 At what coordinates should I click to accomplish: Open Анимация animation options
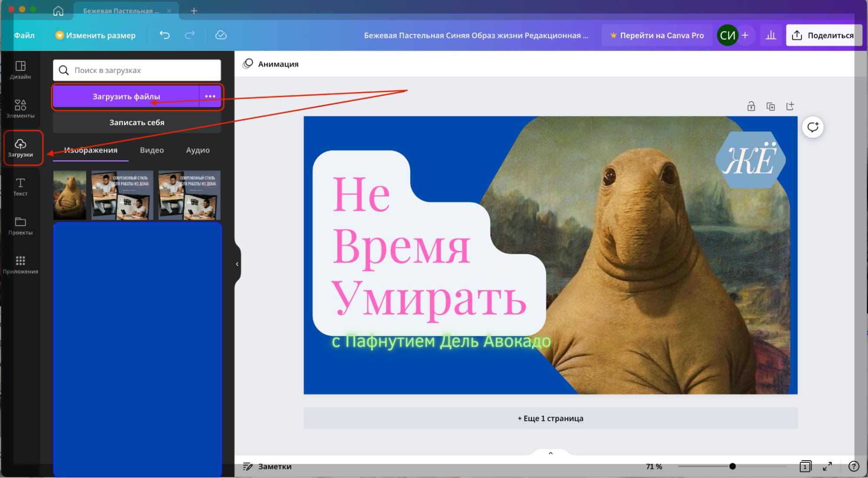(271, 64)
